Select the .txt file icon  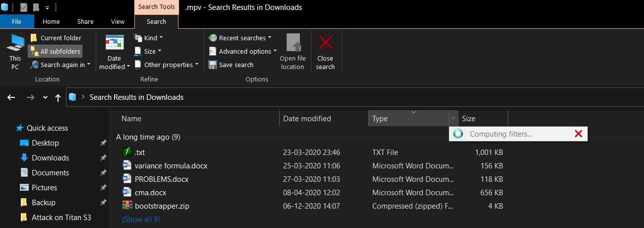click(x=127, y=152)
